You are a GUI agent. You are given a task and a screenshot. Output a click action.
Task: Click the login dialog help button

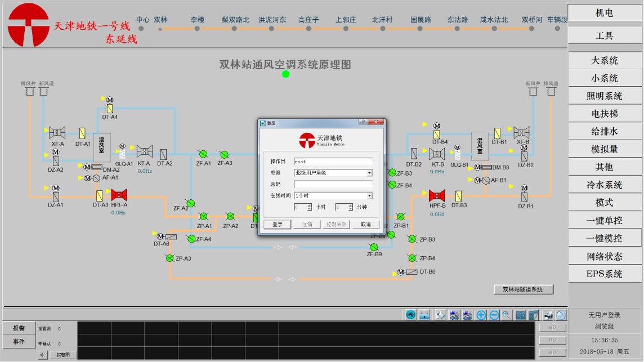coord(363,122)
